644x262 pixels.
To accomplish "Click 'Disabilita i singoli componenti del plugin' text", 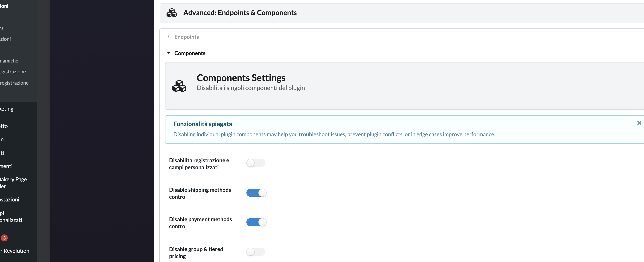I will tap(251, 88).
